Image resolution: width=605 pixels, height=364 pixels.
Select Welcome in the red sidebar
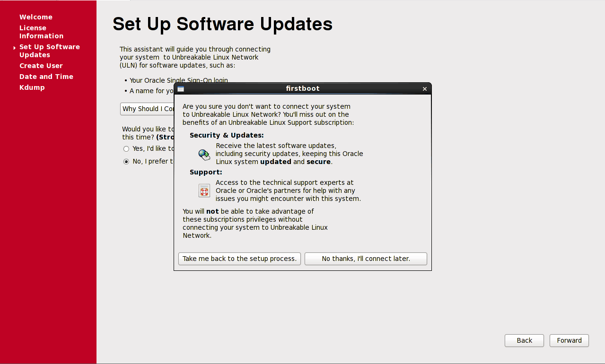pos(36,17)
